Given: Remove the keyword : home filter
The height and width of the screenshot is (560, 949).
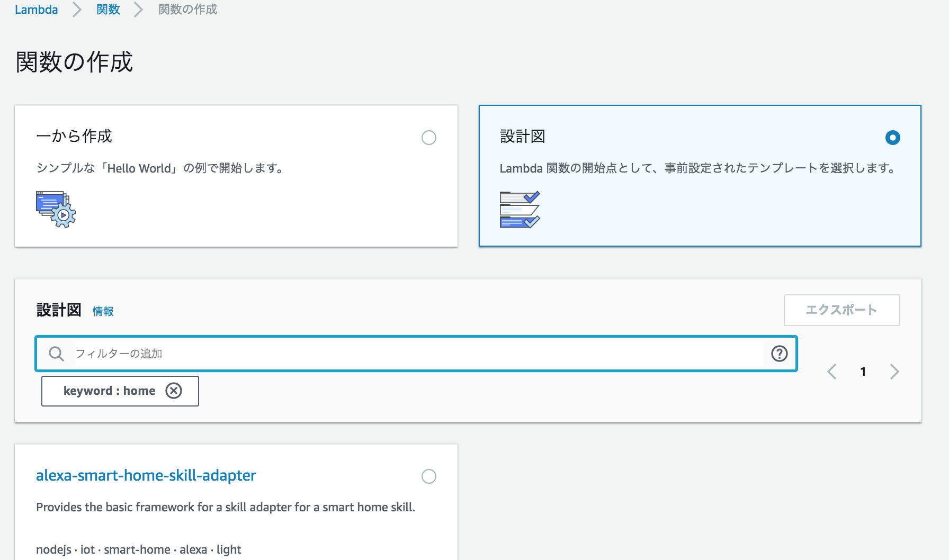Looking at the screenshot, I should pyautogui.click(x=174, y=391).
